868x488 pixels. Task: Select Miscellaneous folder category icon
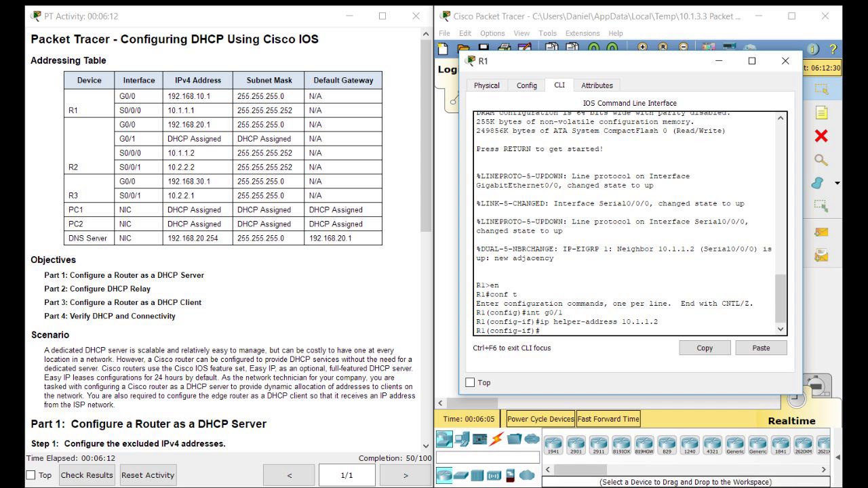pos(515,439)
